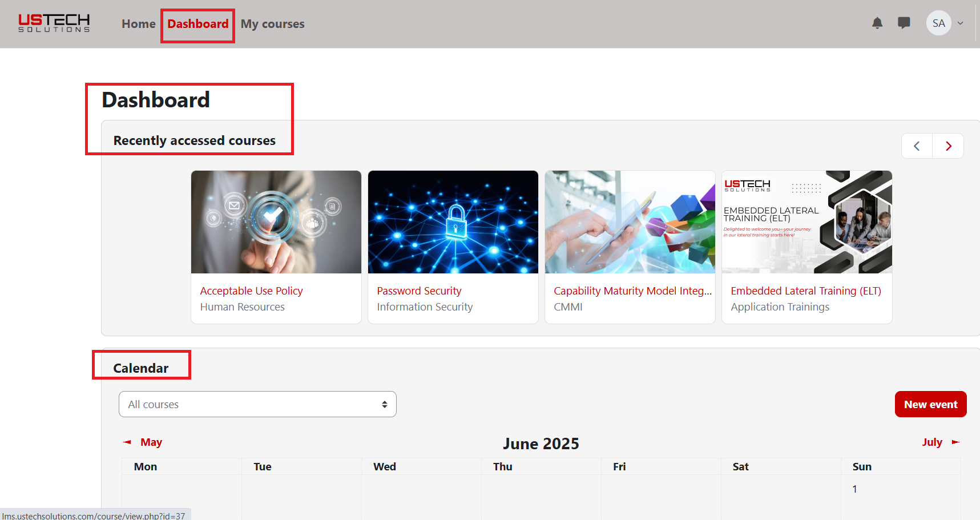
Task: Go to the Home tab
Action: pyautogui.click(x=139, y=24)
